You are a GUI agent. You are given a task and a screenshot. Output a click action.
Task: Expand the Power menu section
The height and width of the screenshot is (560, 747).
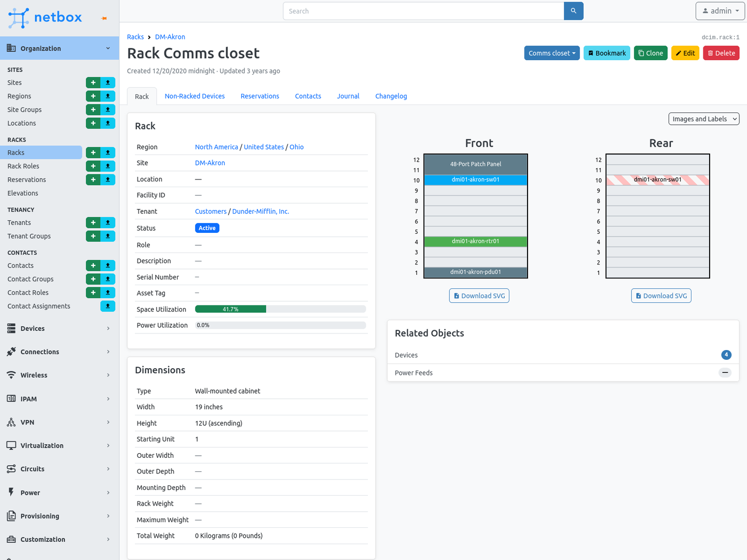tap(59, 493)
